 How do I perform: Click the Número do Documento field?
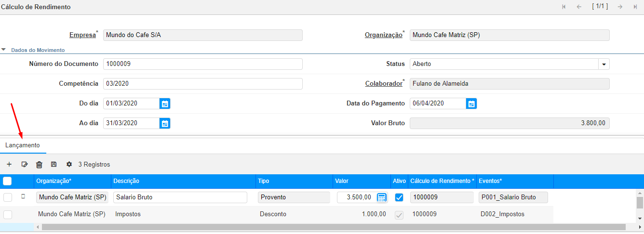point(202,64)
